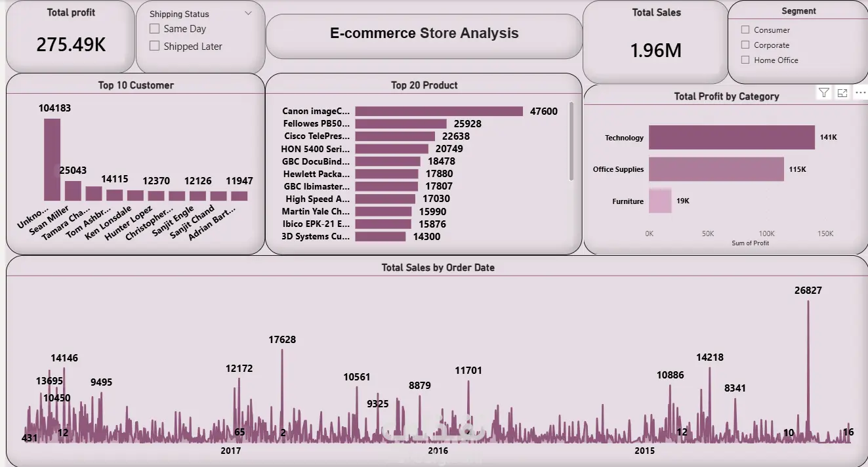Click the 10886 sales data label

[670, 375]
